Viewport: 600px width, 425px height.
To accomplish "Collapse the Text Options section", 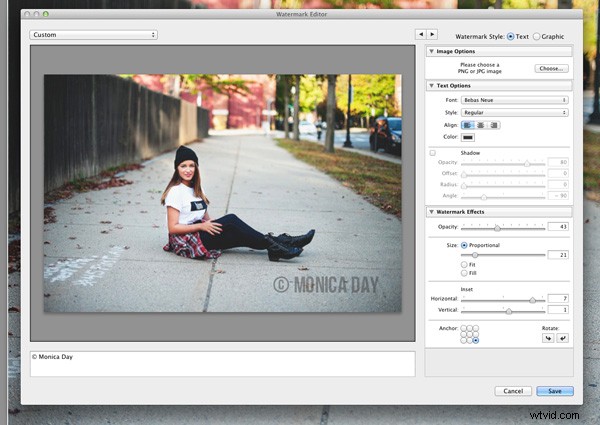I will (431, 86).
